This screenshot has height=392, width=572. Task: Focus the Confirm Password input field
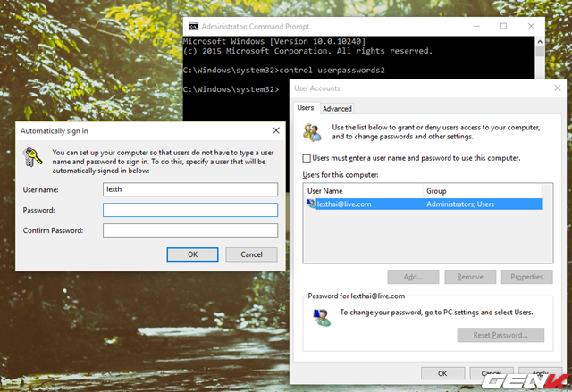point(190,230)
